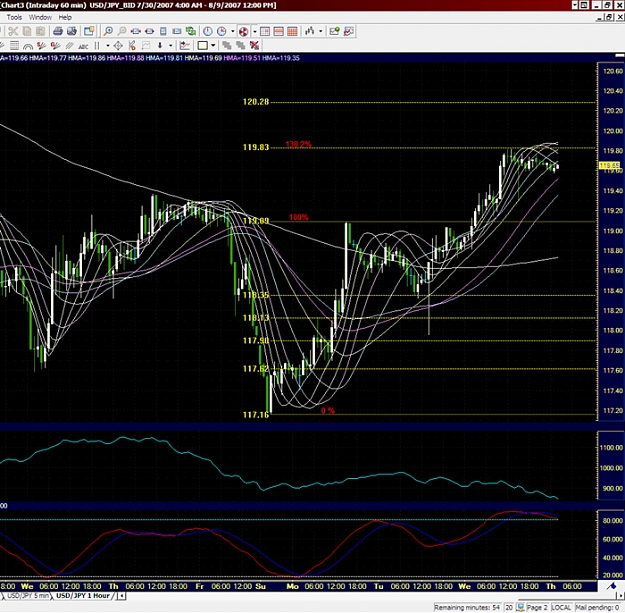Click the red grid layout icon

292,31
